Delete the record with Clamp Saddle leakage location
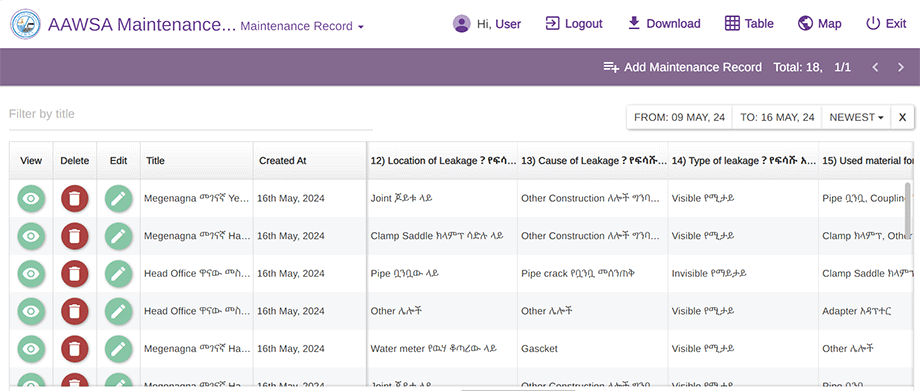Screen dimensions: 920x391 click(x=75, y=236)
